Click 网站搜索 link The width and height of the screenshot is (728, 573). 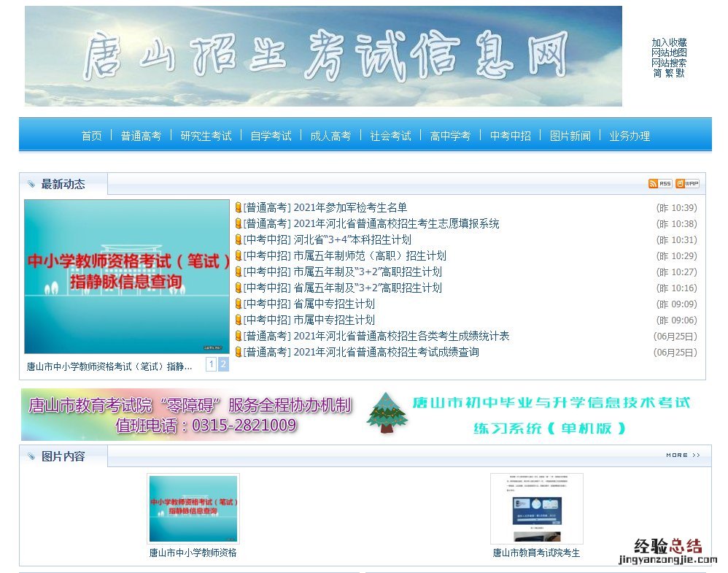click(x=669, y=63)
